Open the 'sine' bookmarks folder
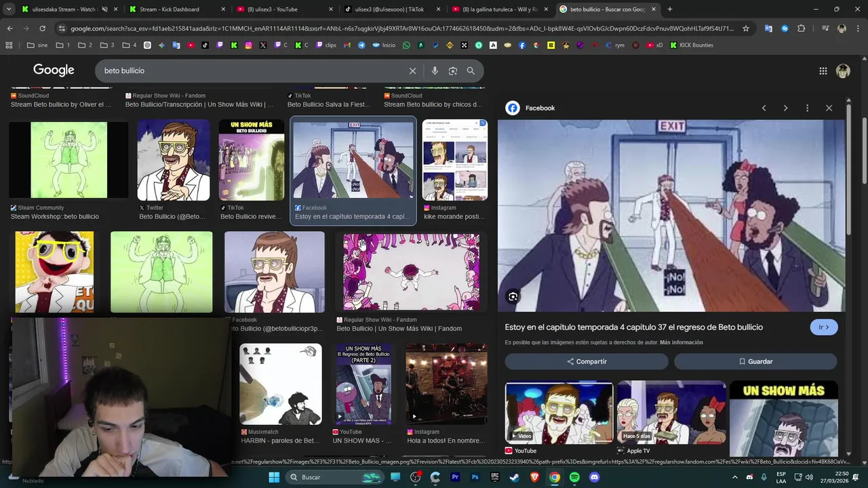The height and width of the screenshot is (488, 868). click(x=37, y=45)
